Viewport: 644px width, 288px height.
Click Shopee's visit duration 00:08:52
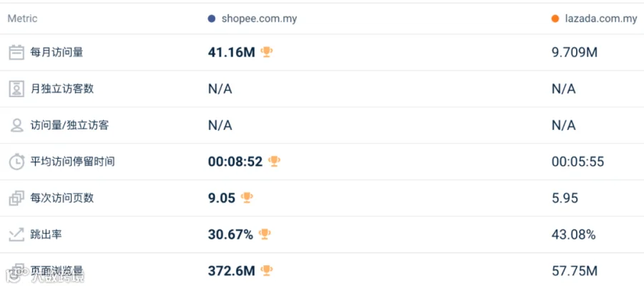coord(235,162)
